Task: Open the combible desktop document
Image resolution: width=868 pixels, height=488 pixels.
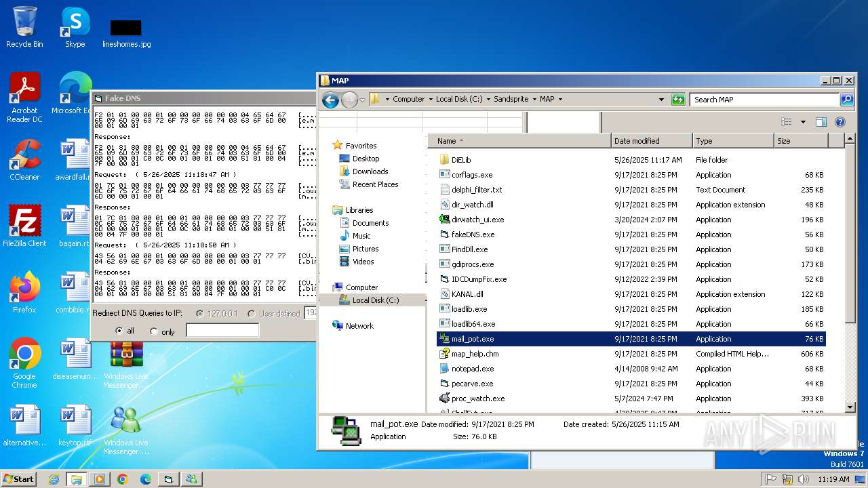Action: (73, 293)
